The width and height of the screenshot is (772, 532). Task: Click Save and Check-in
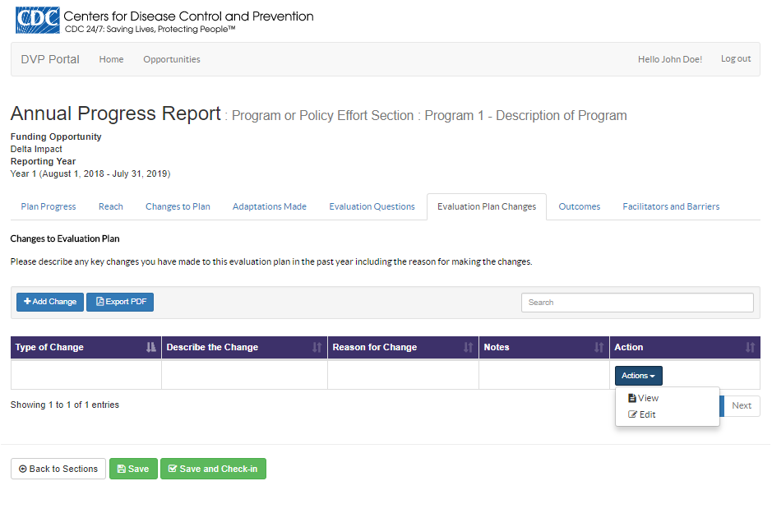[213, 469]
